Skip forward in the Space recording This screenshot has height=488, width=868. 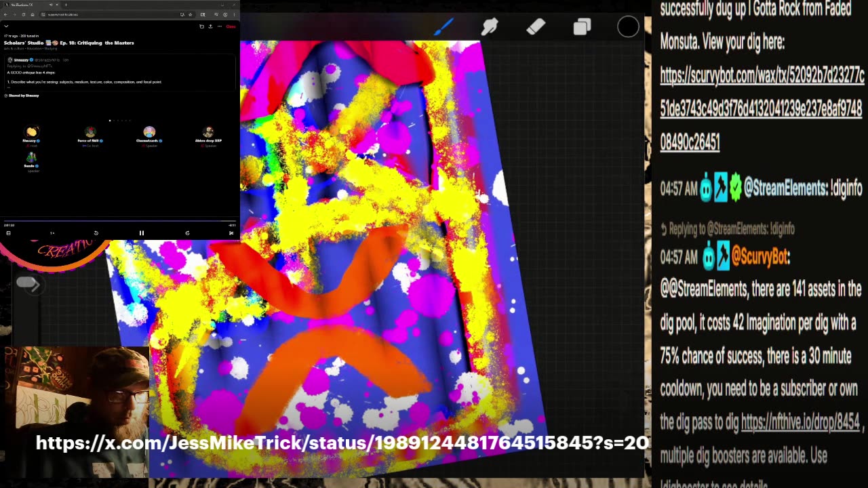point(187,233)
